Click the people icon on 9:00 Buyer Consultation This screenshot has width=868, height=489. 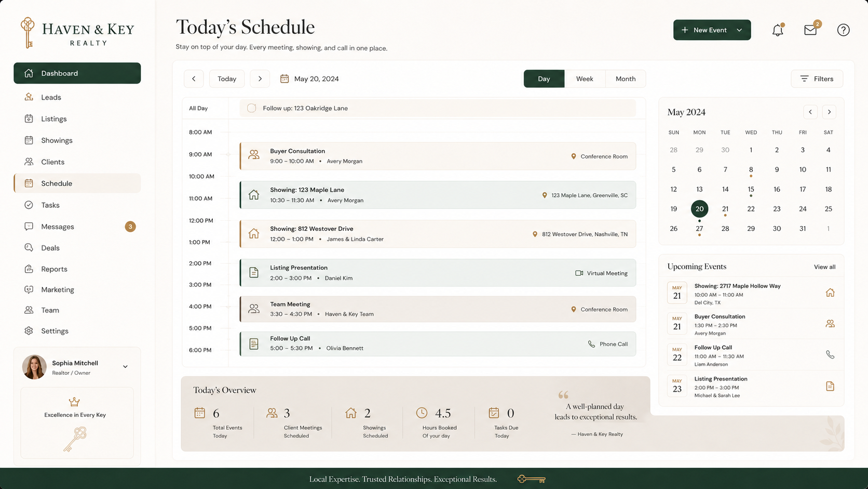[x=254, y=155]
